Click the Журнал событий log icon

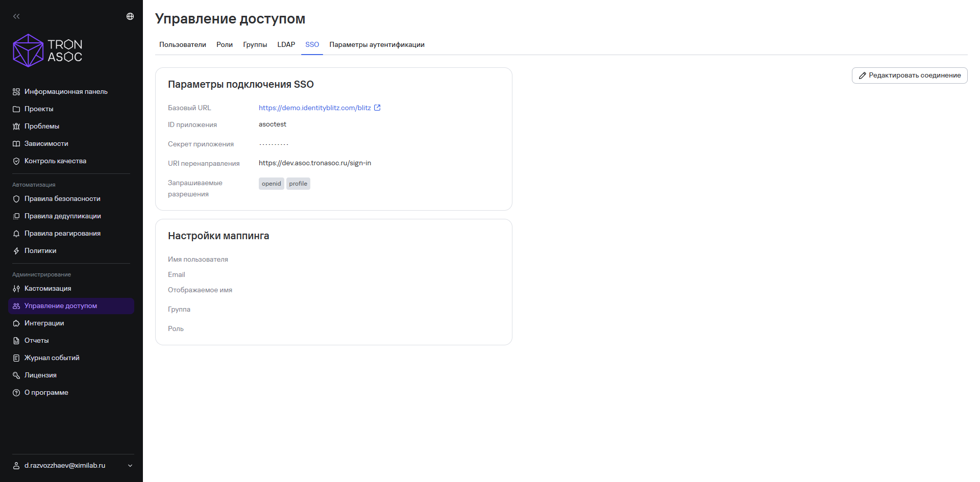pos(16,358)
